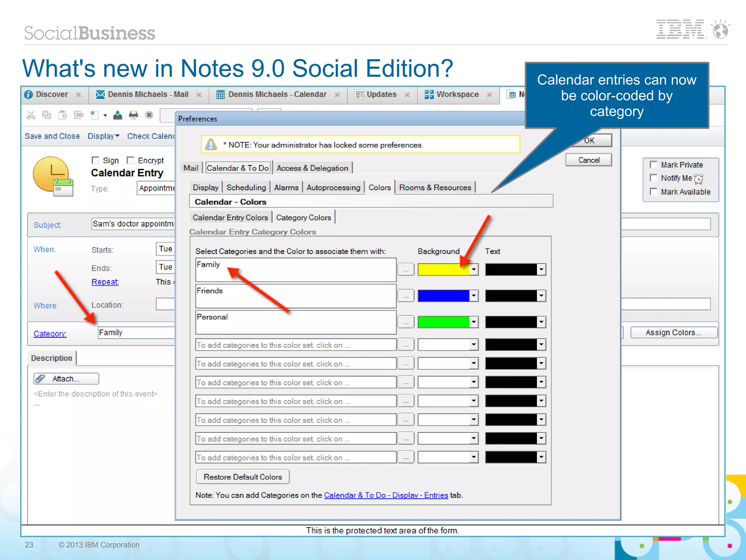Close the Dennis Michaels - Calendar tab
This screenshot has height=560, width=746.
(337, 95)
